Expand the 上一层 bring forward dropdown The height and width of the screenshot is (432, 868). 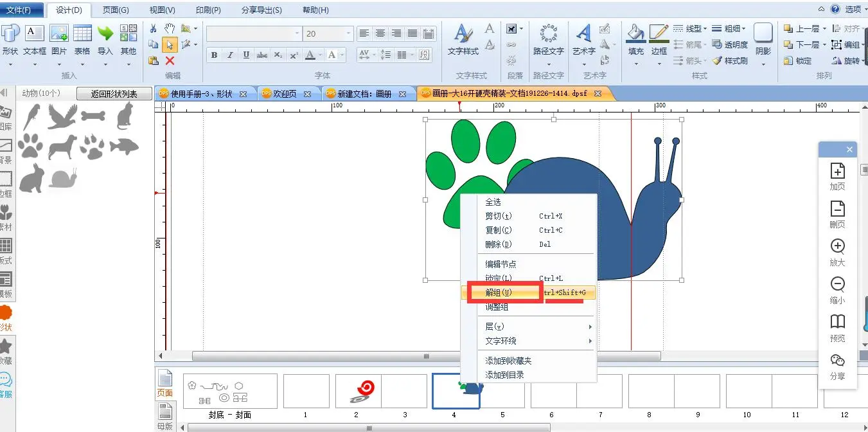825,28
